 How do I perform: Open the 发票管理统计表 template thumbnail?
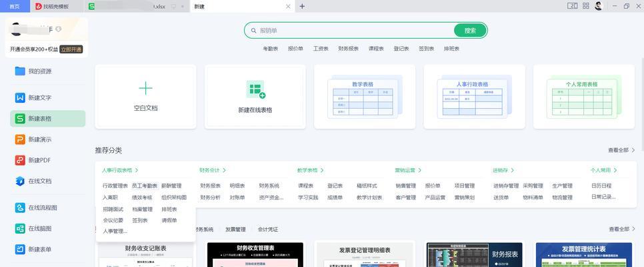point(583,255)
